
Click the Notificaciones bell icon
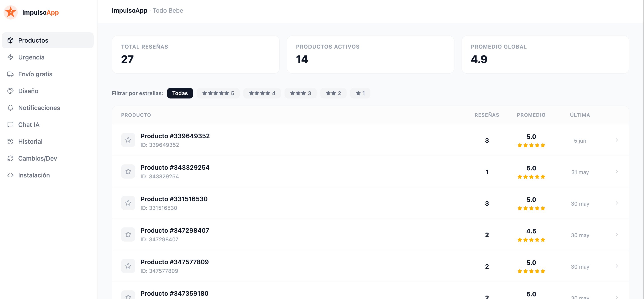tap(10, 108)
